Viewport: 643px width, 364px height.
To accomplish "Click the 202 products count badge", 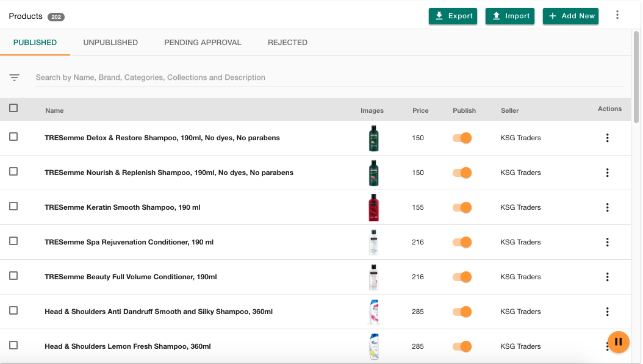I will [x=56, y=17].
